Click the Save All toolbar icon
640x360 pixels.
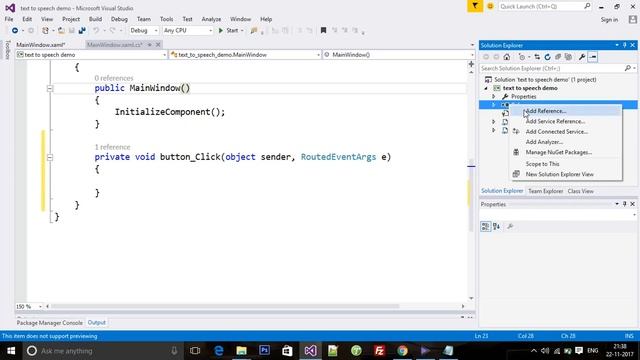click(x=82, y=31)
